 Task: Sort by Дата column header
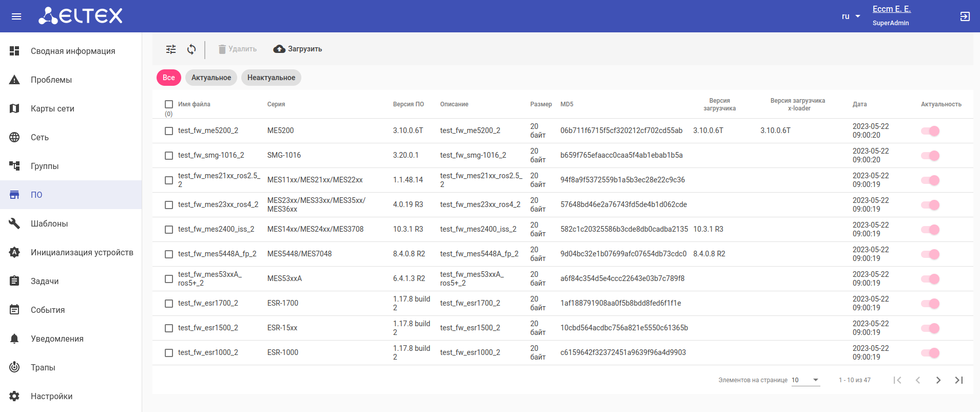(x=860, y=104)
